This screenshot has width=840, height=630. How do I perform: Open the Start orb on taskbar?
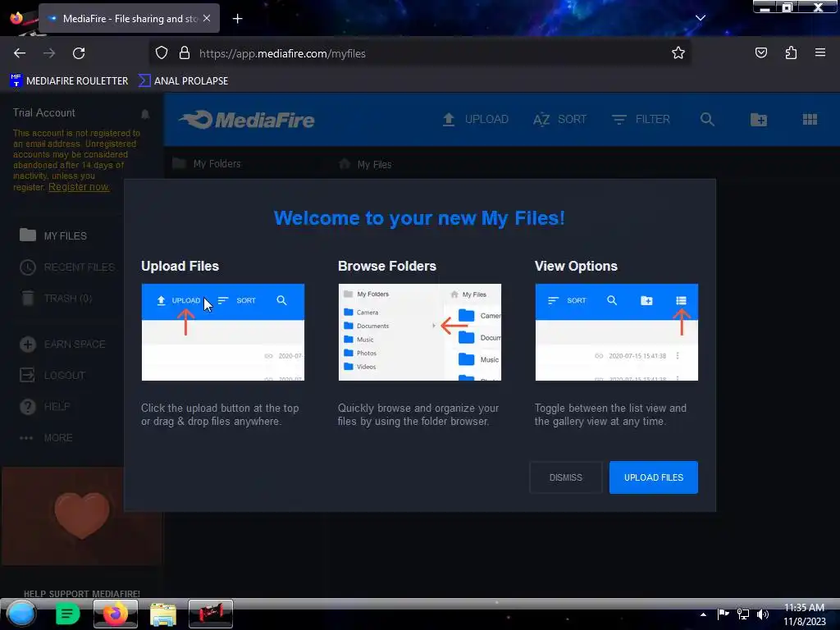pos(21,614)
